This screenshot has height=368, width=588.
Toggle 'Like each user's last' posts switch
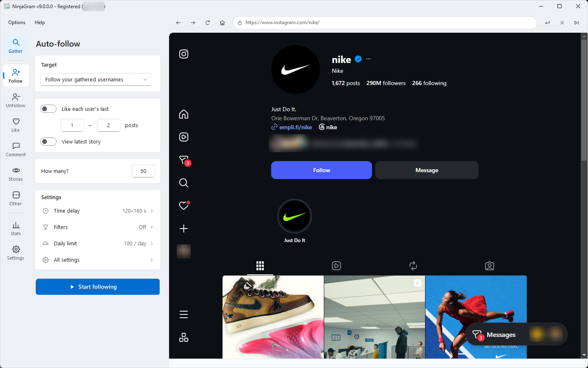point(48,109)
